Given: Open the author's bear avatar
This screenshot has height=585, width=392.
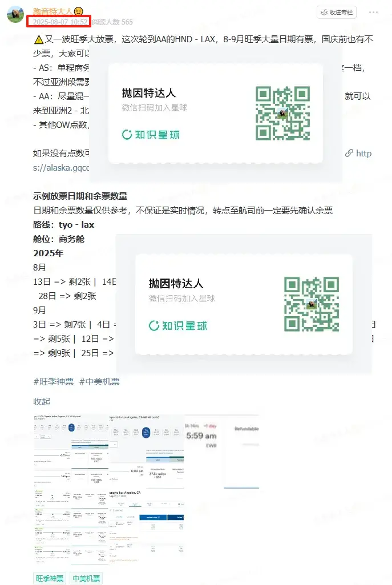Looking at the screenshot, I should click(15, 14).
